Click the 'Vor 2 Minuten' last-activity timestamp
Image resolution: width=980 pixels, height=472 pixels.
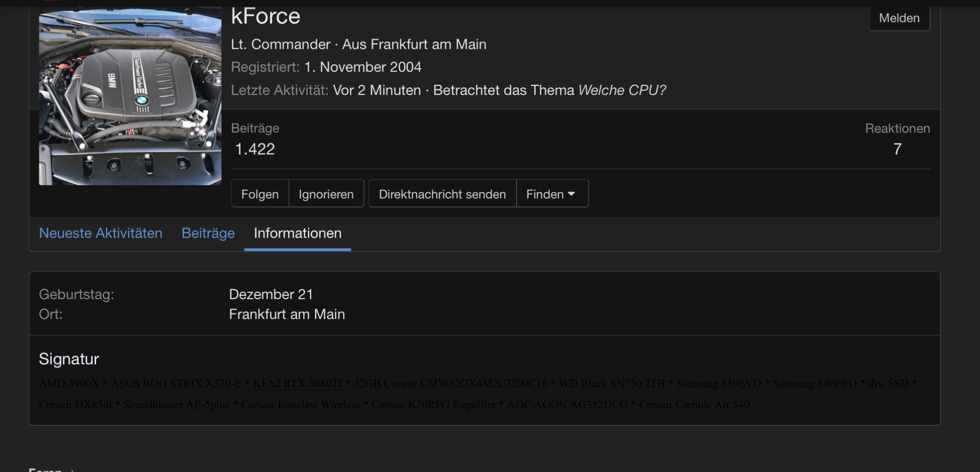coord(377,90)
